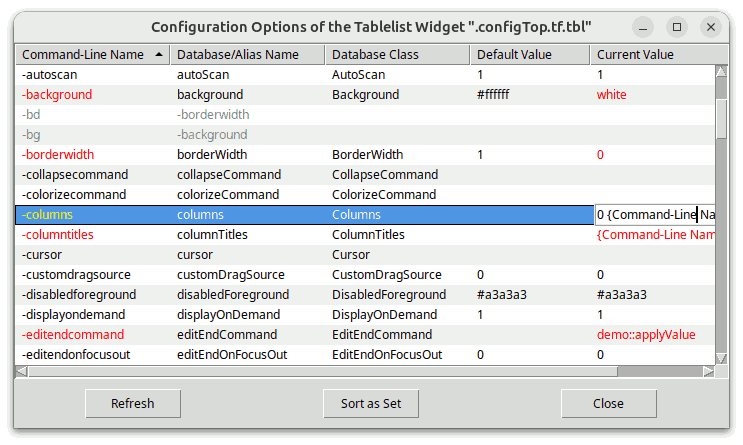Image resolution: width=743 pixels, height=445 pixels.
Task: Click the vertical scrollbar down arrow
Action: click(721, 357)
